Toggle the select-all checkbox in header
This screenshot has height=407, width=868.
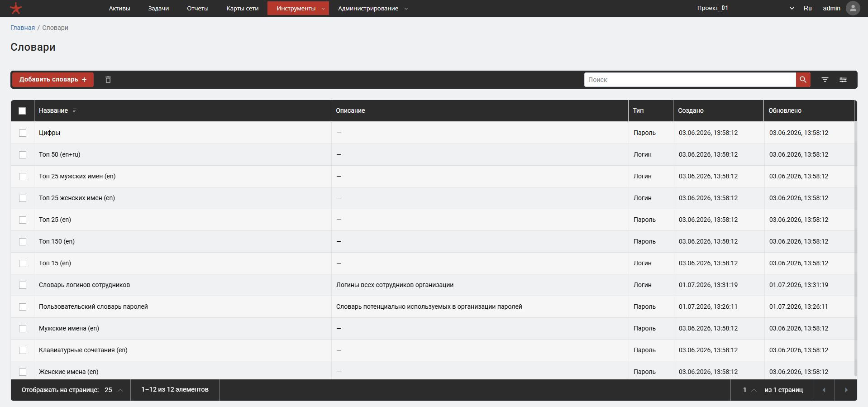click(x=22, y=111)
